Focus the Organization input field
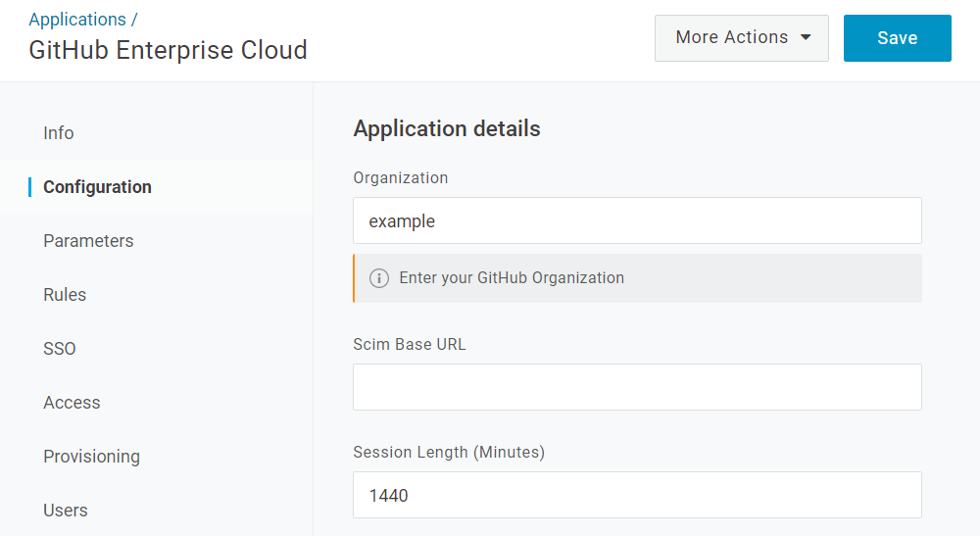 [637, 220]
